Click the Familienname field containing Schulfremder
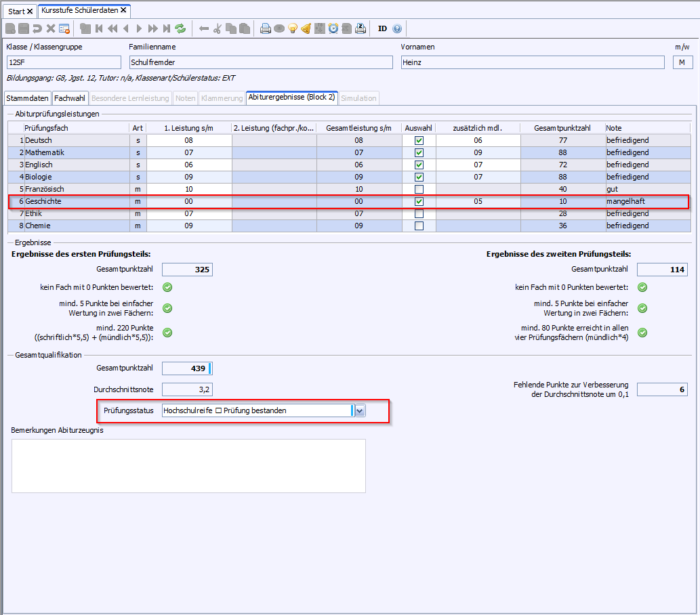 pyautogui.click(x=260, y=62)
